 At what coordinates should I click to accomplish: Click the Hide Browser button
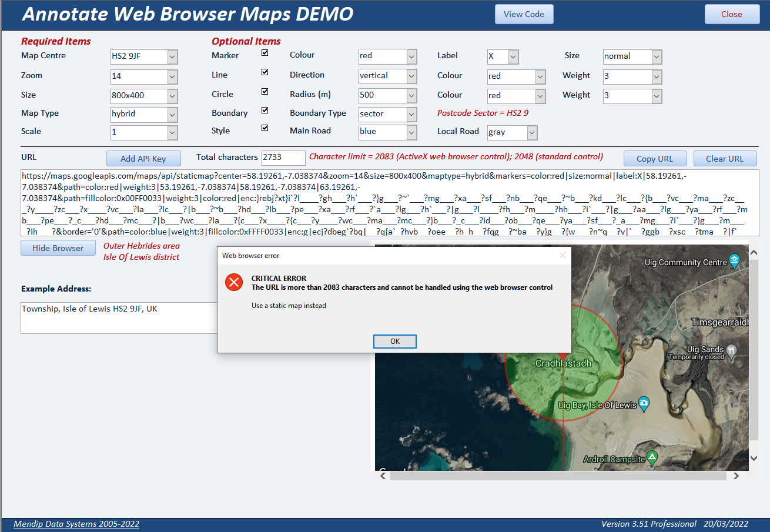(x=58, y=248)
